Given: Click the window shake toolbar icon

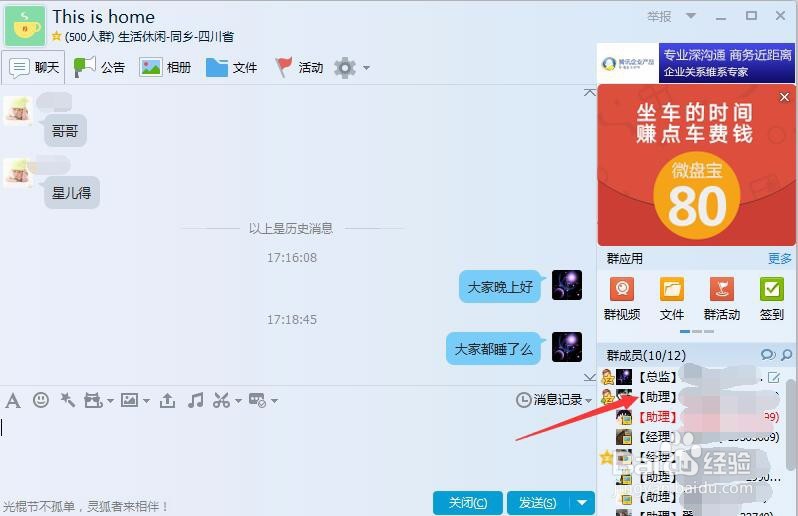Looking at the screenshot, I should 93,400.
